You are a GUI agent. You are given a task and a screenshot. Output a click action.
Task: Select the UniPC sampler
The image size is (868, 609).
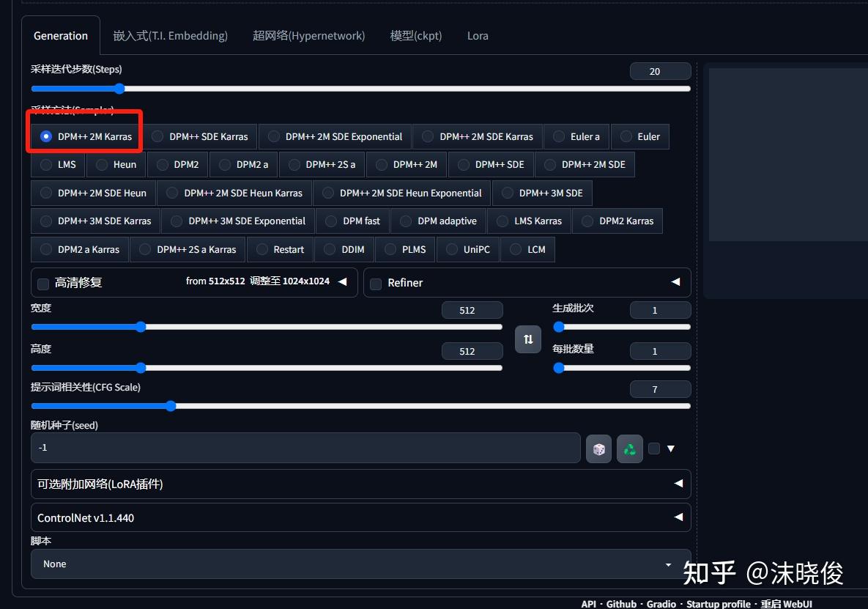point(467,249)
